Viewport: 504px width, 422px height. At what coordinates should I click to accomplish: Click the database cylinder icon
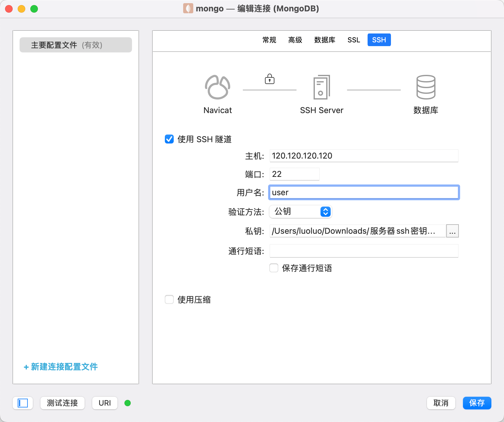click(x=426, y=87)
